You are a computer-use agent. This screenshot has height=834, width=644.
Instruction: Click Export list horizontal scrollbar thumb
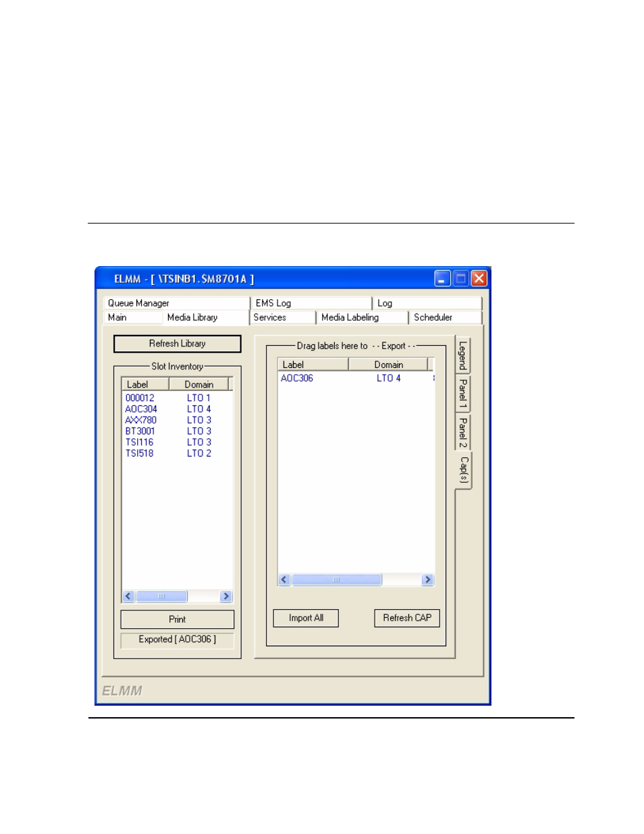coord(336,579)
